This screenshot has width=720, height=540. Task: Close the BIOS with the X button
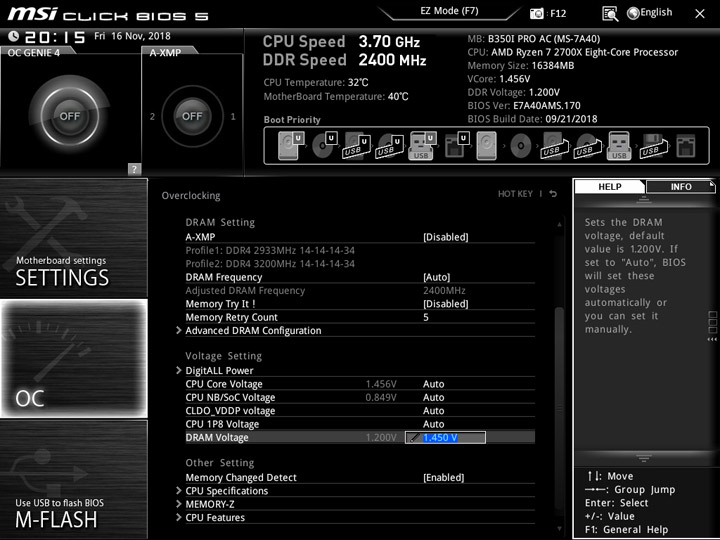click(x=699, y=14)
